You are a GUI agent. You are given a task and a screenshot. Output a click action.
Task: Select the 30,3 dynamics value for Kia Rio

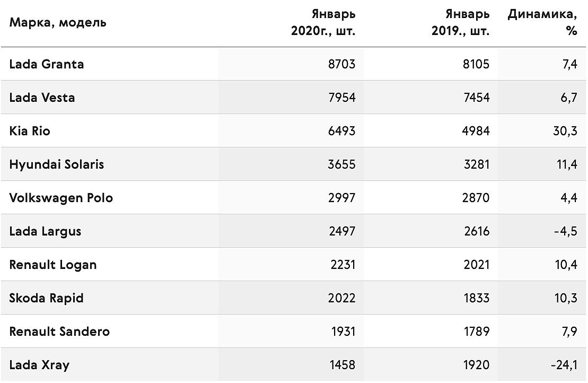point(565,131)
